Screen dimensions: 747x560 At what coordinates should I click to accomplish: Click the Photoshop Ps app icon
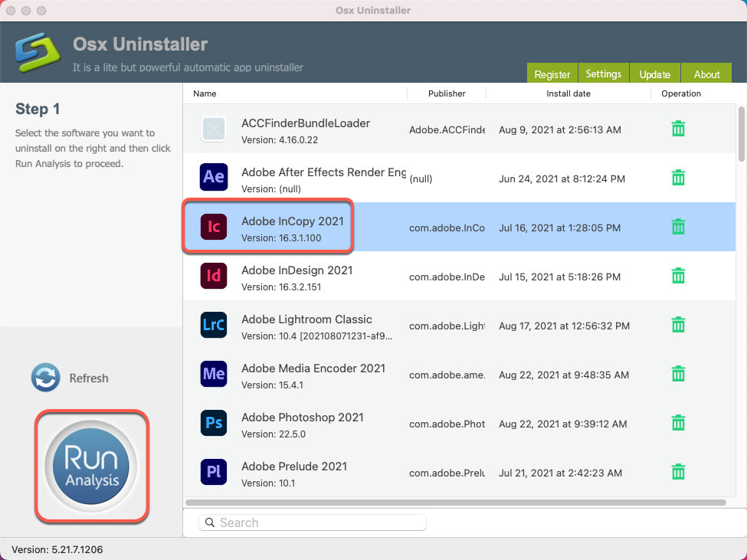click(213, 423)
